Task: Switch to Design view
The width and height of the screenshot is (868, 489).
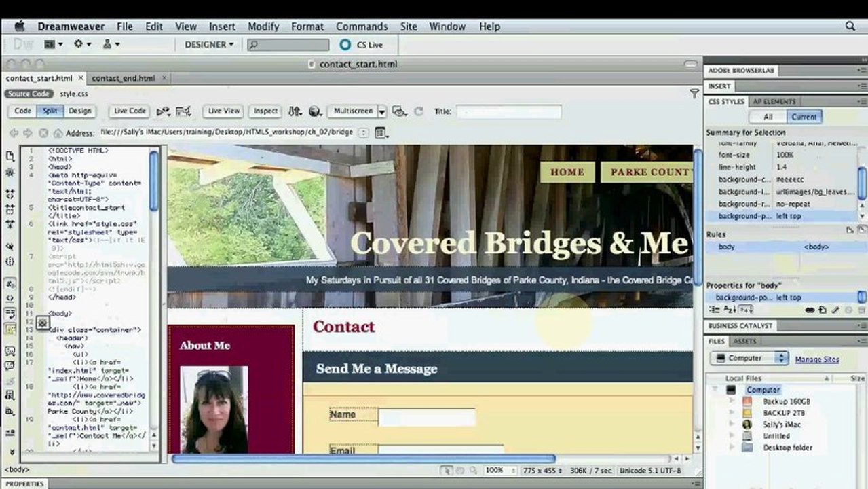Action: (x=79, y=111)
